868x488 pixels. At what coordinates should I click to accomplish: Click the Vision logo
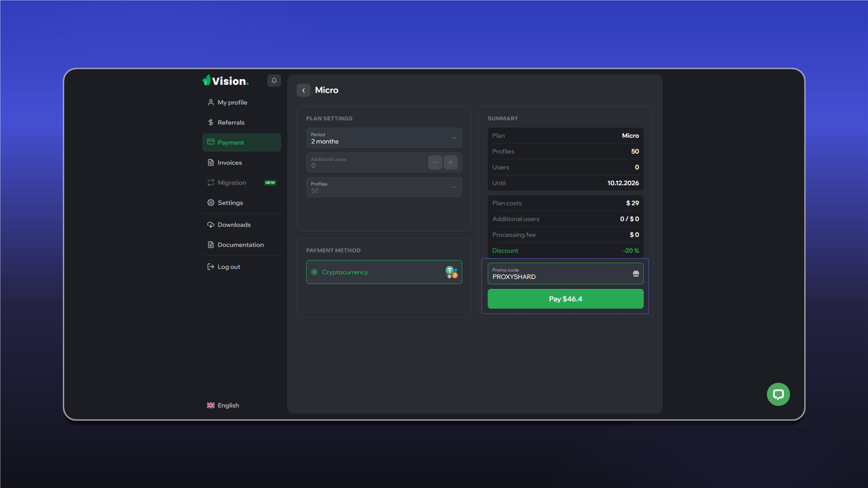pyautogui.click(x=225, y=80)
